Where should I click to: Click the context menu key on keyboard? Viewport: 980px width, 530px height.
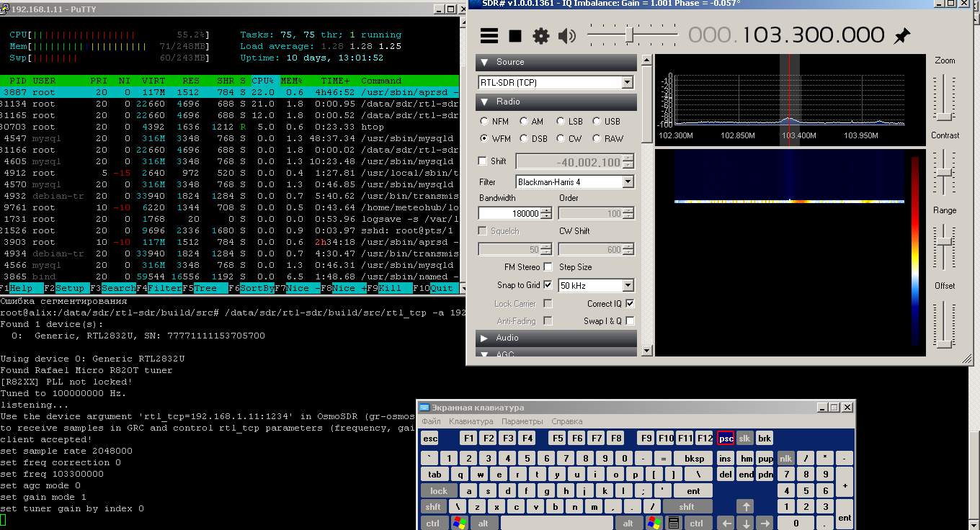(x=674, y=523)
